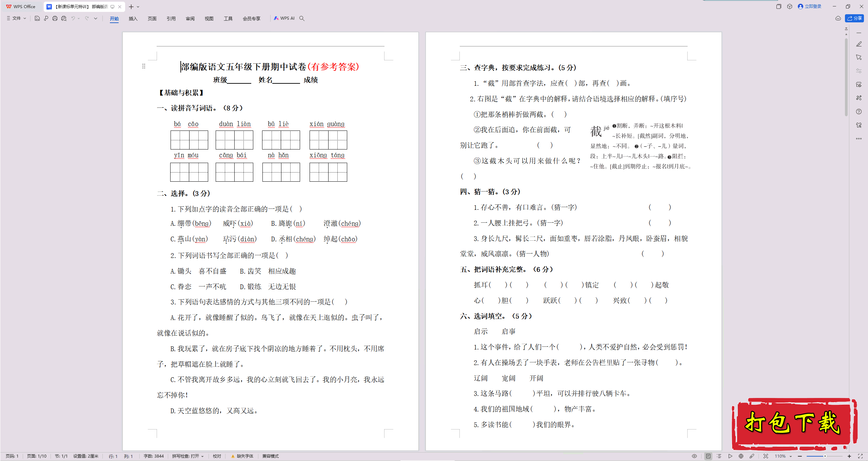Switch to outline view
Image resolution: width=868 pixels, height=461 pixels.
pyautogui.click(x=719, y=456)
